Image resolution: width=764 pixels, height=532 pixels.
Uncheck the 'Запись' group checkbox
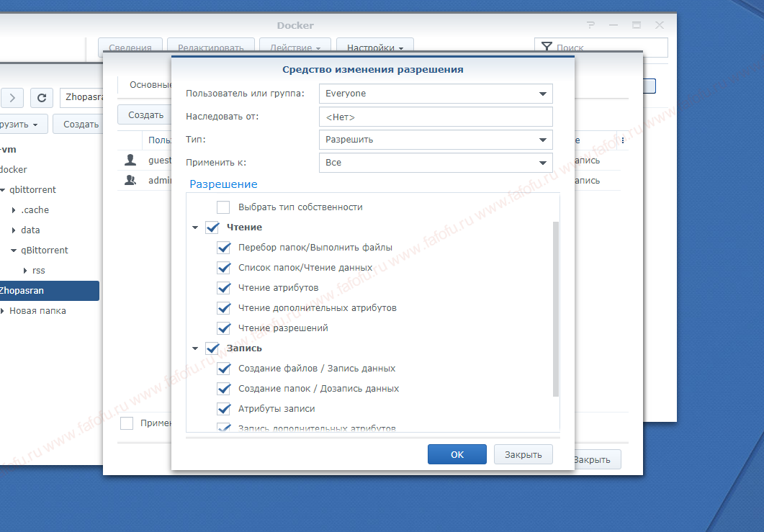(212, 348)
